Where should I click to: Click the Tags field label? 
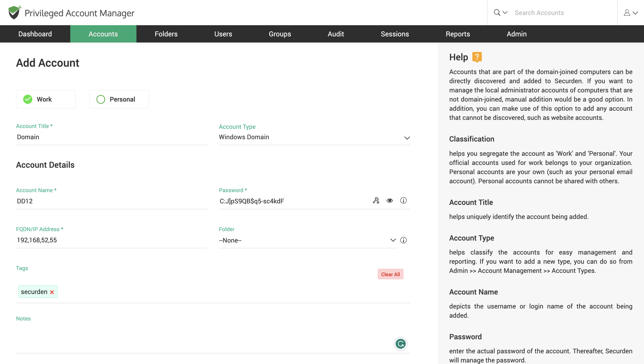pos(22,268)
